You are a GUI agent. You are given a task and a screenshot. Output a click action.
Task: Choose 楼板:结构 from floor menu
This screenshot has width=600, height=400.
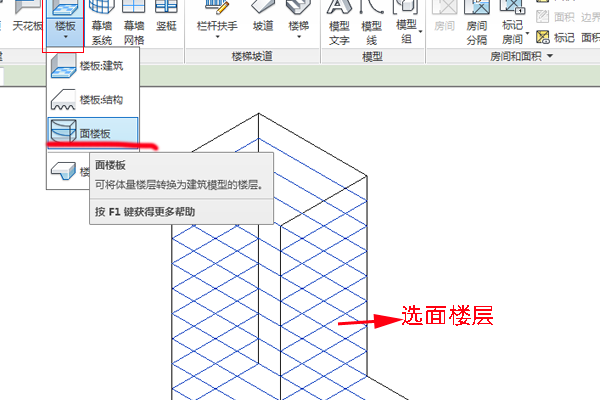[93, 100]
